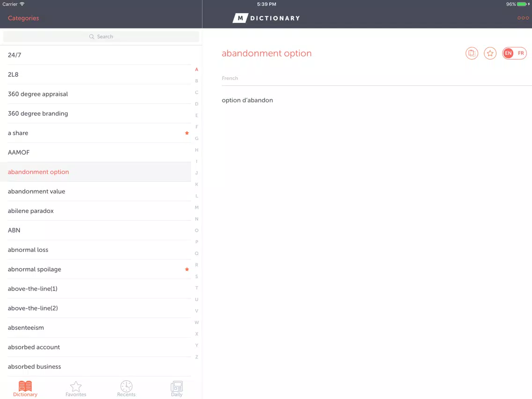Switch language to FR
Image resolution: width=532 pixels, height=399 pixels.
[521, 53]
